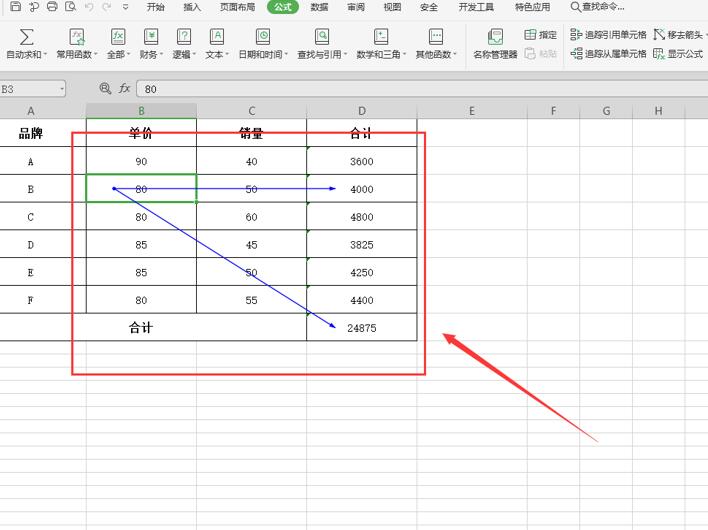Expand the 全部 dropdown arrow

(129, 55)
